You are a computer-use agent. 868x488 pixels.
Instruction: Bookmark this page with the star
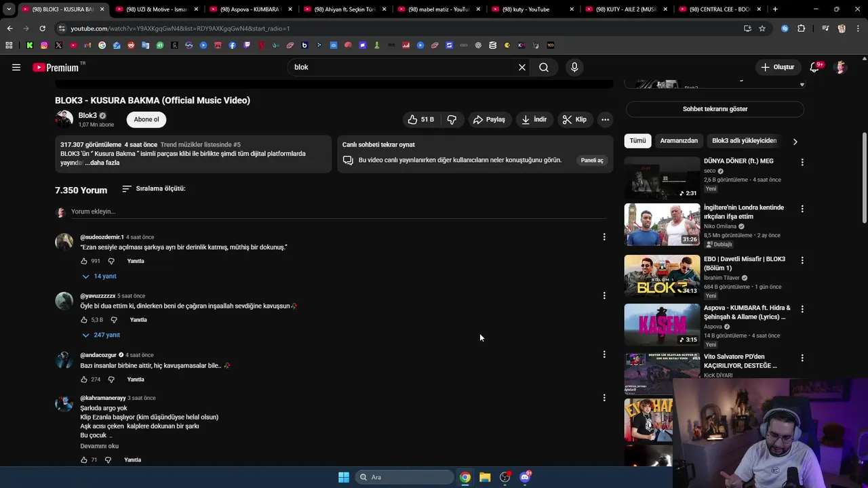(x=762, y=28)
